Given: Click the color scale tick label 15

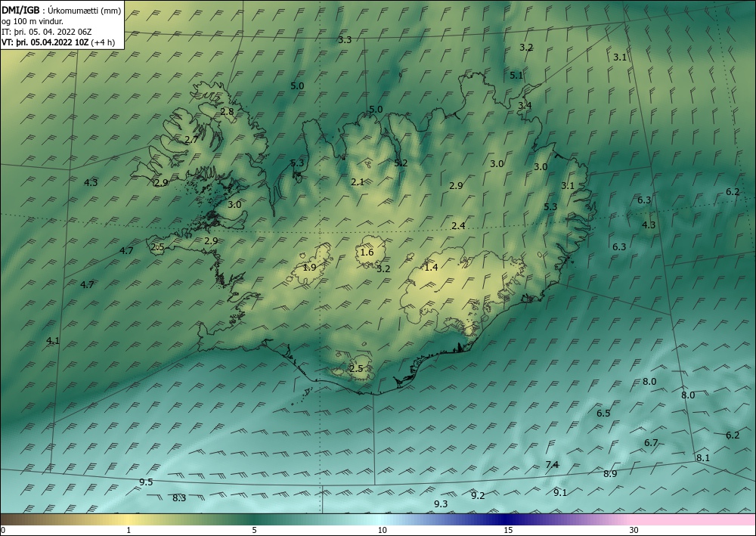Looking at the screenshot, I should (x=508, y=530).
